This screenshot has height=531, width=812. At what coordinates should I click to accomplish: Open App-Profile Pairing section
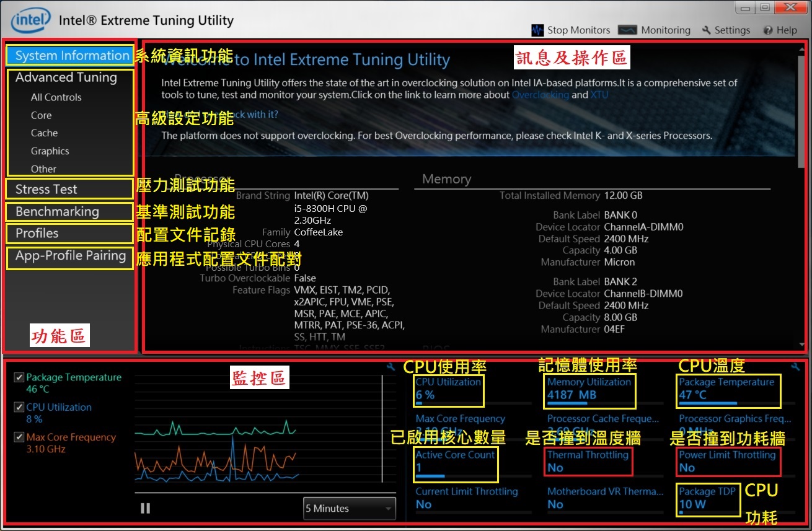pyautogui.click(x=70, y=257)
